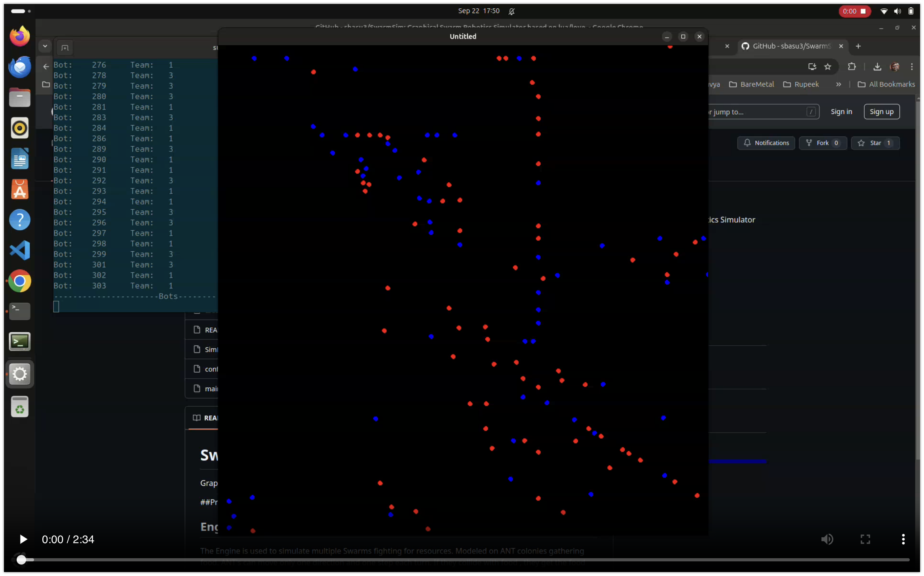Screen dimensions: 924x576
Task: Click the new tab icon in terminal window
Action: [x=65, y=48]
